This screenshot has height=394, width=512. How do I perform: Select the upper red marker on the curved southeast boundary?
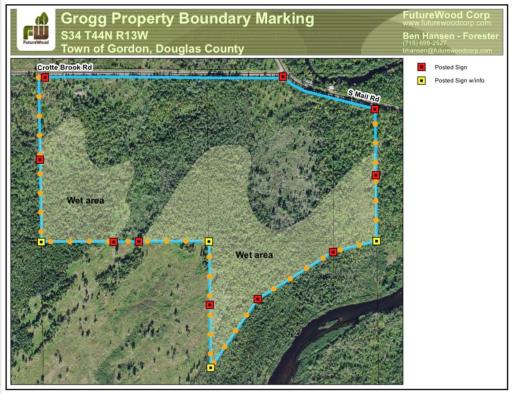[333, 252]
